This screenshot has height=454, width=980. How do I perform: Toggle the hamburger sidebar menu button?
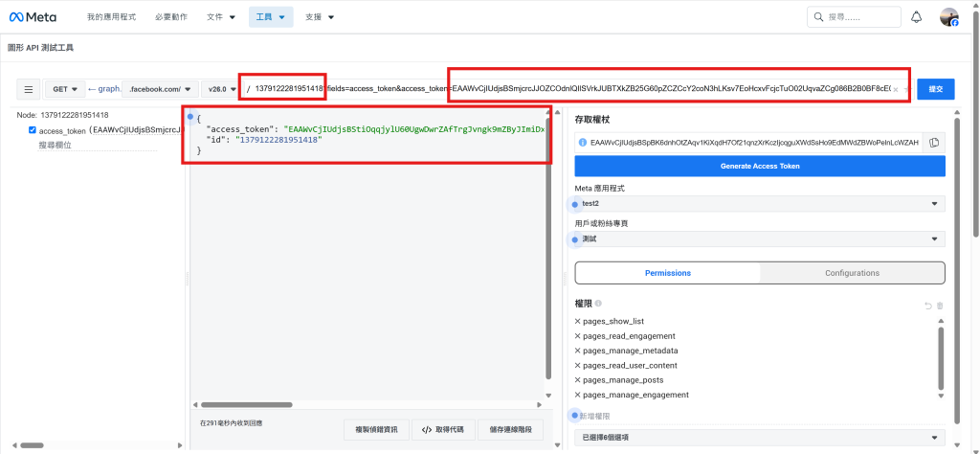pyautogui.click(x=28, y=89)
